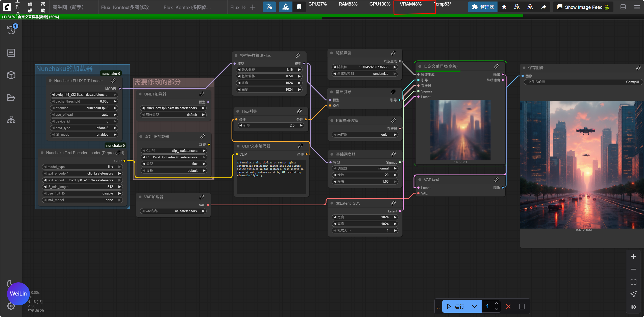
Task: Collapse the VAE解码 node via its dot
Action: [x=420, y=180]
